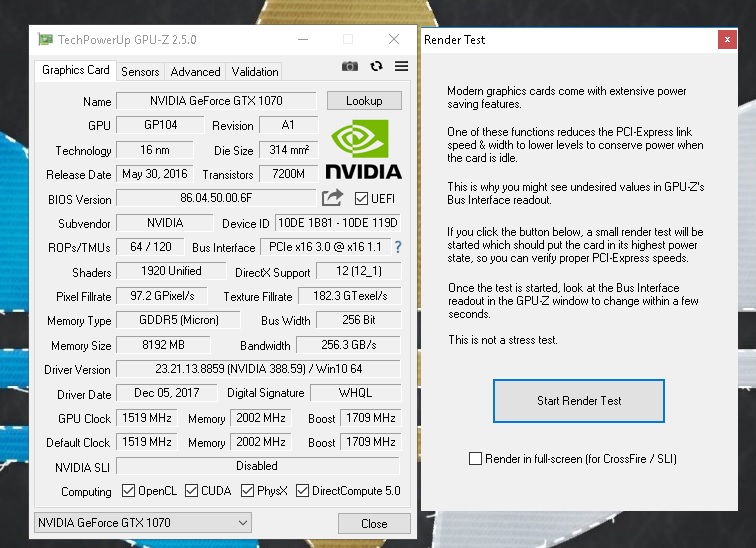Click the Bus Interface field PCIe x16 3.0

(x=325, y=247)
